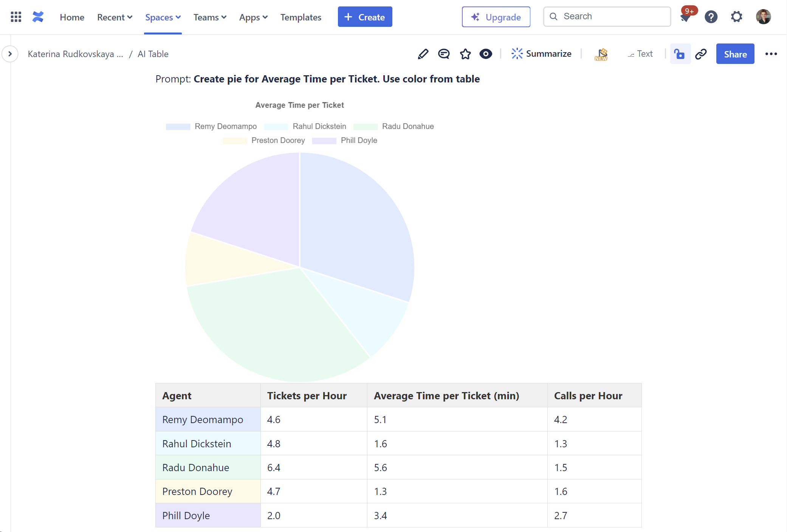Screen dimensions: 787x532
Task: Open page restrictions lock icon
Action: coord(680,54)
